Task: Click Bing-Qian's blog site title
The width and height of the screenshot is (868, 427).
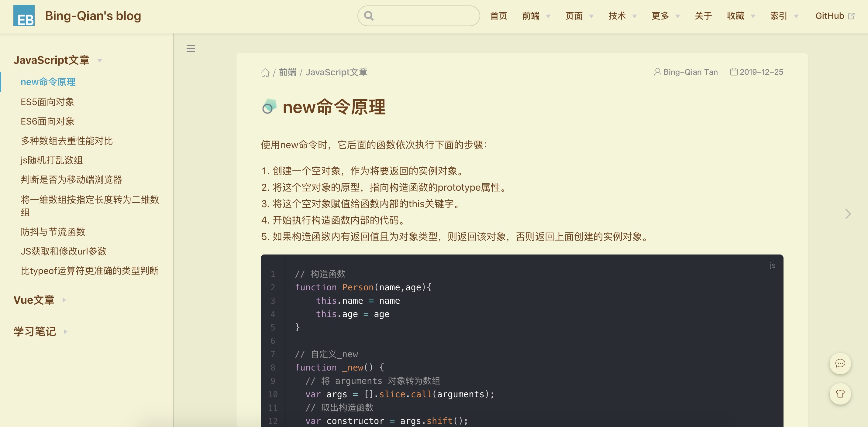Action: tap(93, 15)
